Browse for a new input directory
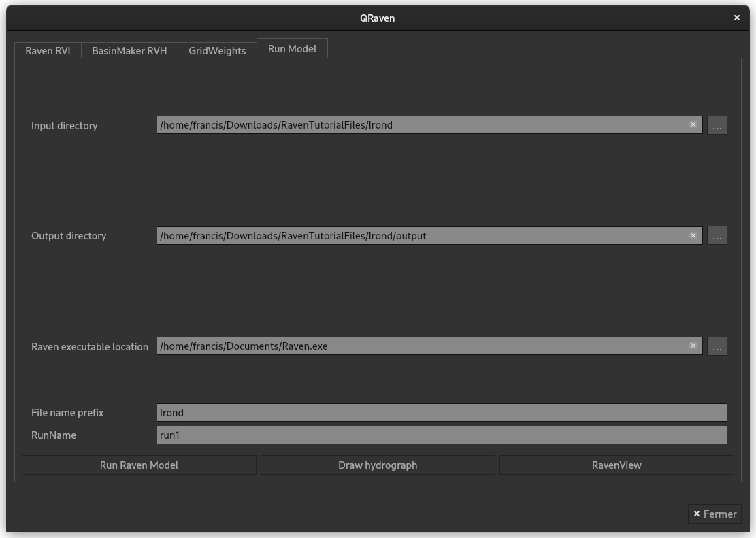 (x=717, y=125)
